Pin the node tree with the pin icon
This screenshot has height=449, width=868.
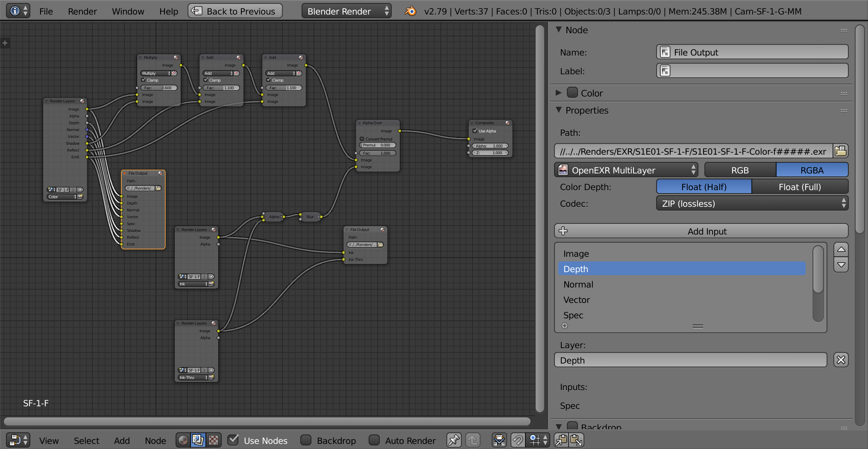454,440
